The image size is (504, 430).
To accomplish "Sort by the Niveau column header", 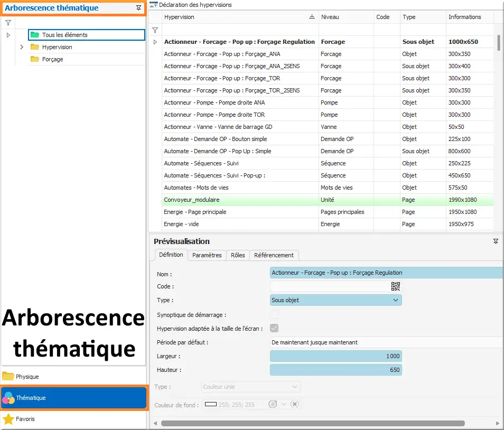I will pos(346,17).
